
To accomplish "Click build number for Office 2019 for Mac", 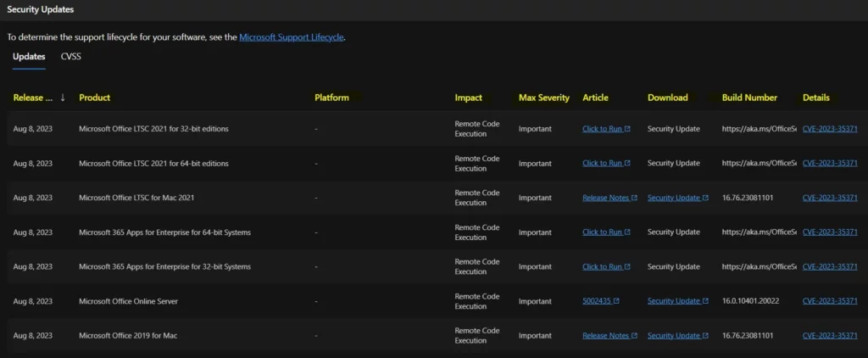I will 748,335.
